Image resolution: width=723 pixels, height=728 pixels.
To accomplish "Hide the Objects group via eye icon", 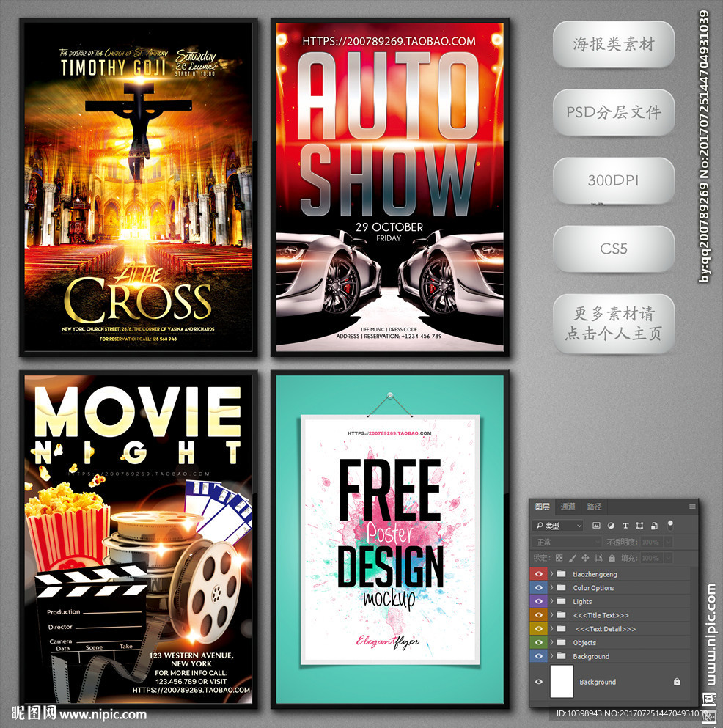I will pyautogui.click(x=539, y=642).
